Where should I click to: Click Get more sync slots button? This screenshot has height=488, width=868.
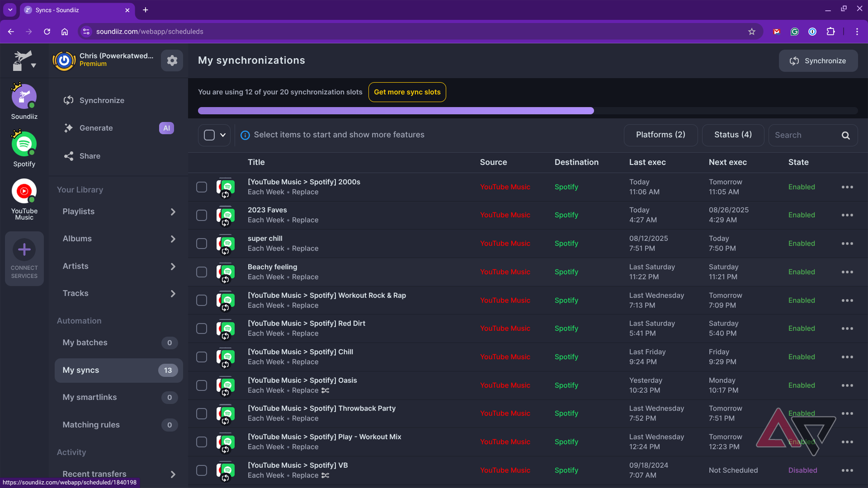click(407, 92)
